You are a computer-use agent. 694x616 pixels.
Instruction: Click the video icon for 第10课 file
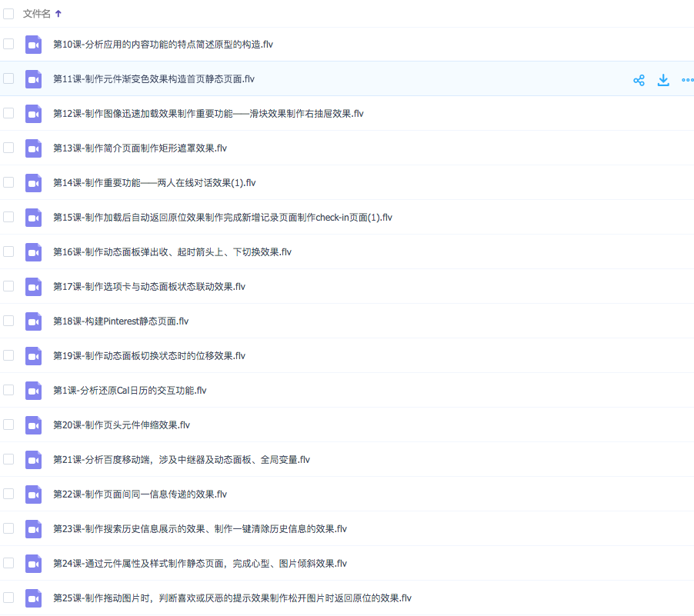coord(33,45)
